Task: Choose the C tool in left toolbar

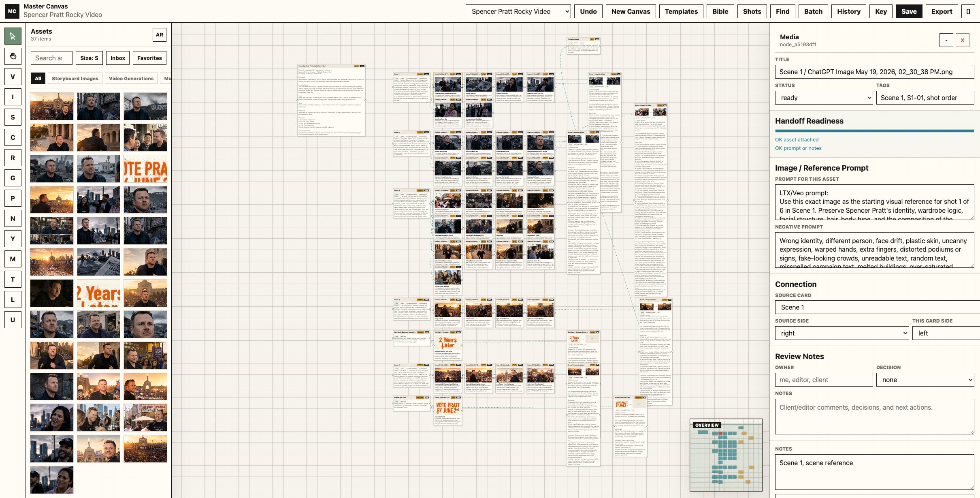Action: click(x=13, y=137)
